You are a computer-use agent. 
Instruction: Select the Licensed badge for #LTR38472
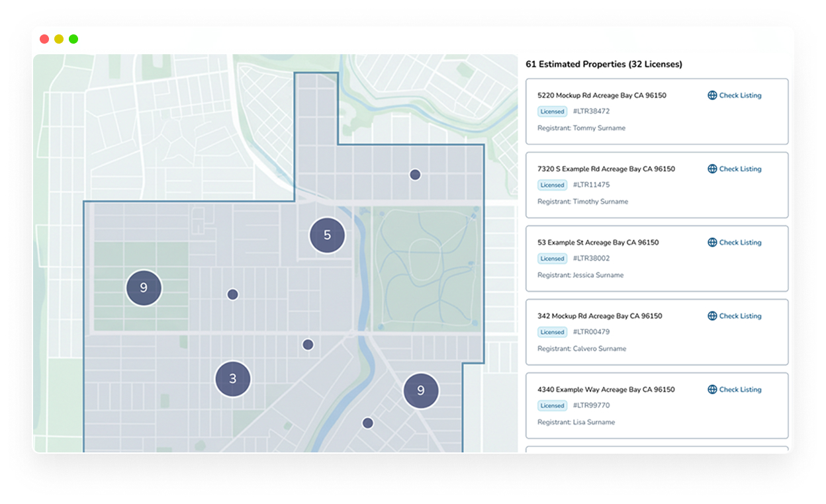(x=552, y=111)
